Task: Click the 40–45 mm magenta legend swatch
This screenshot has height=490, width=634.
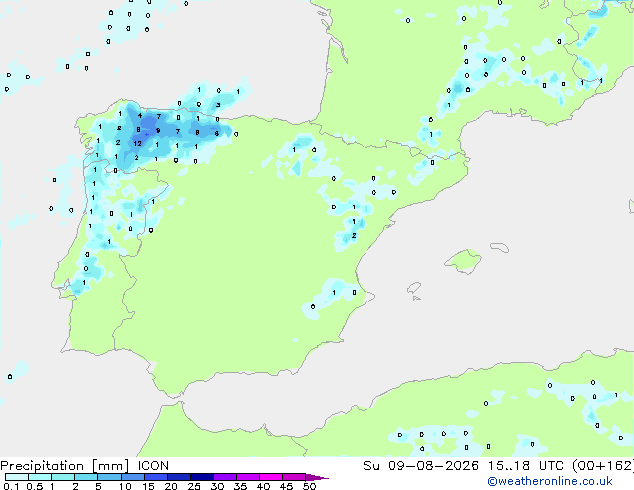Action: click(x=271, y=477)
